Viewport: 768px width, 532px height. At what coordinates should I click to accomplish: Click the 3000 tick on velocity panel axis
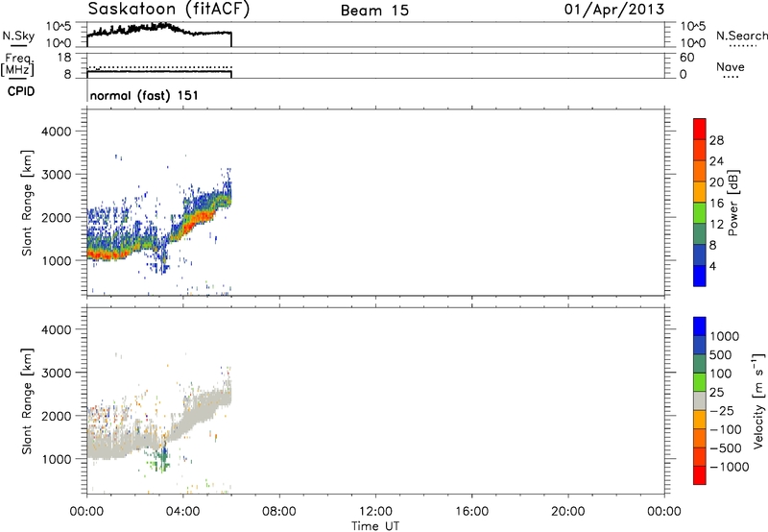[x=56, y=373]
